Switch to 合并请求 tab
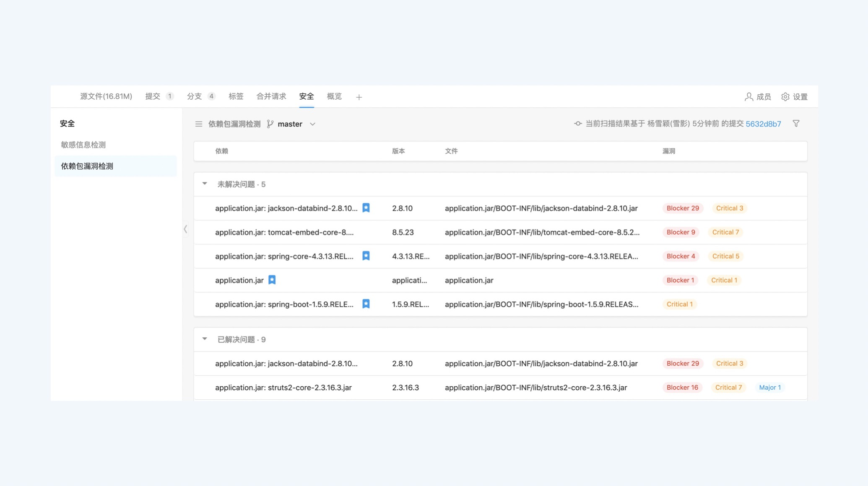This screenshot has height=486, width=868. tap(271, 96)
